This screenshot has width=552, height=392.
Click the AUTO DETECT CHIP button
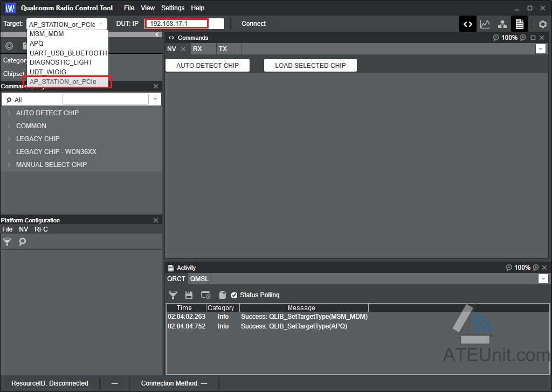click(208, 65)
